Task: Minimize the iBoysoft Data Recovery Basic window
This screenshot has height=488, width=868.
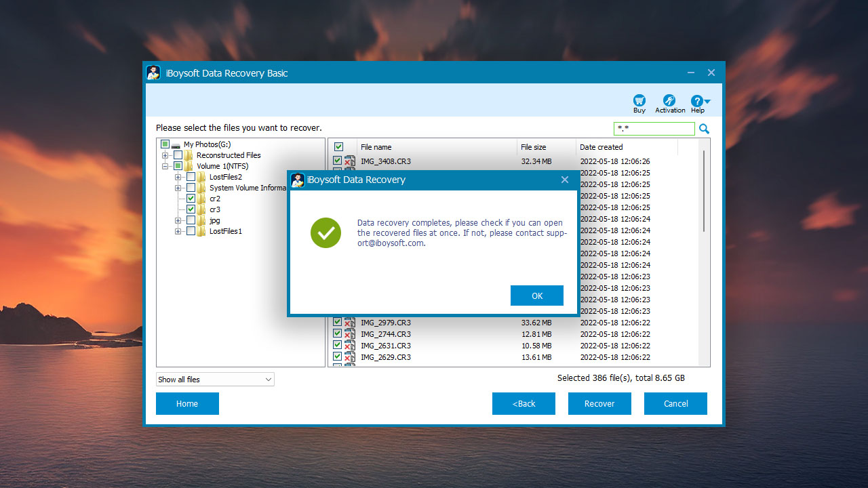Action: 690,73
